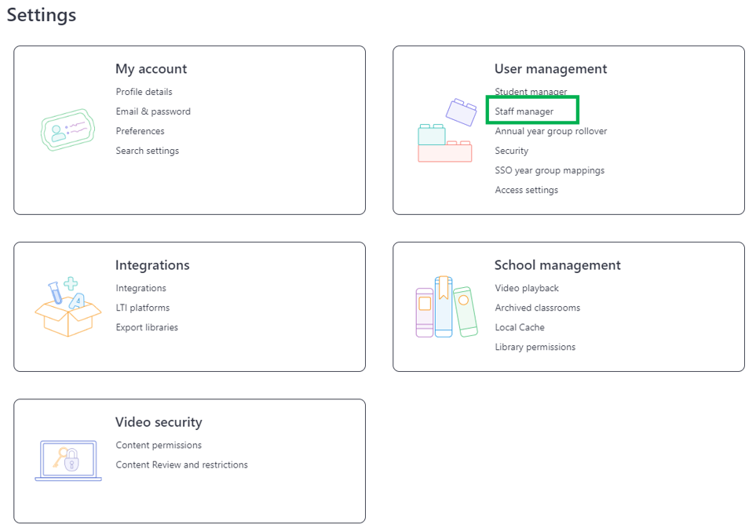The width and height of the screenshot is (756, 532).
Task: Open Access settings
Action: pos(527,190)
